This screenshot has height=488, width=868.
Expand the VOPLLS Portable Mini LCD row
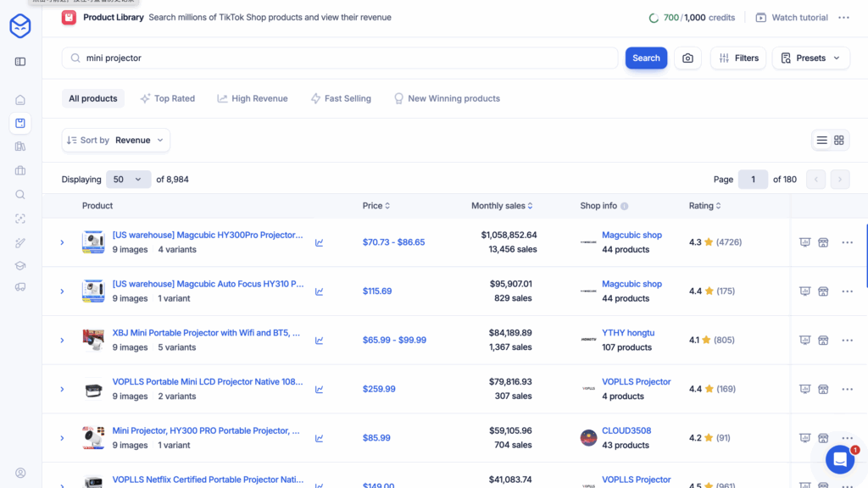[x=62, y=389]
